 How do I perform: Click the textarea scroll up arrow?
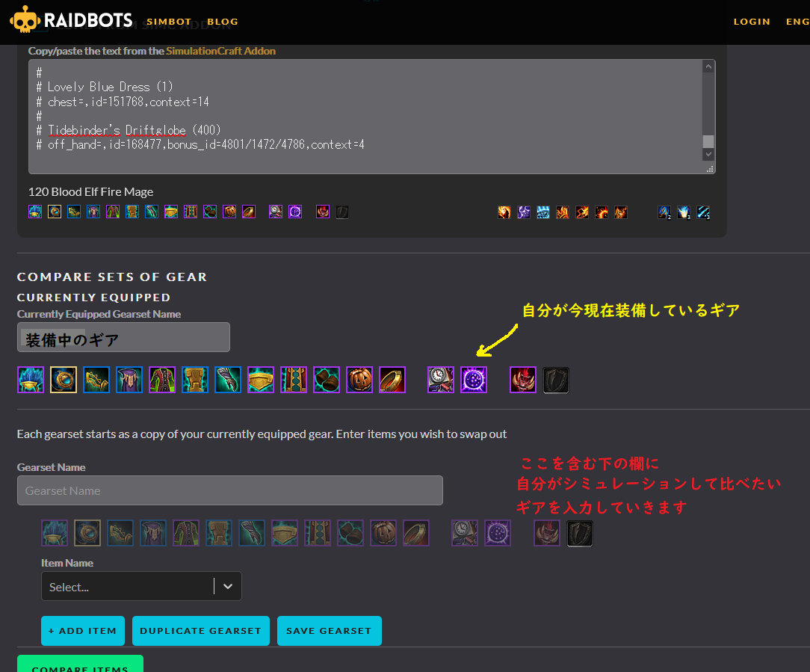pos(708,67)
